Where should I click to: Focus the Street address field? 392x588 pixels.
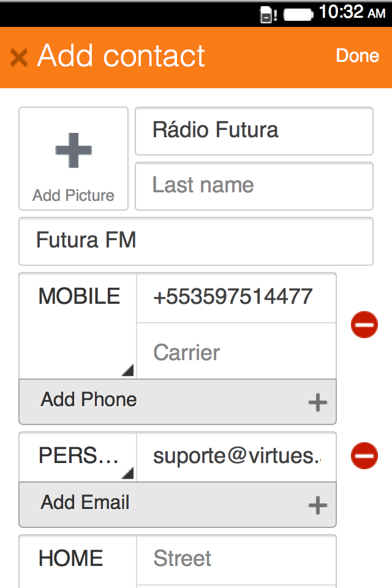pos(236,559)
